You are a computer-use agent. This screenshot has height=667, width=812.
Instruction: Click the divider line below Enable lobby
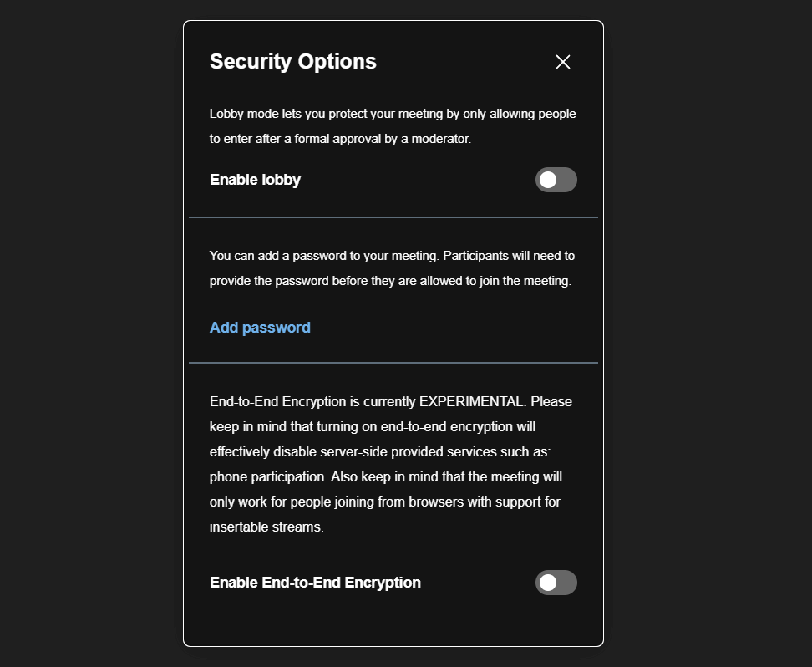[393, 217]
